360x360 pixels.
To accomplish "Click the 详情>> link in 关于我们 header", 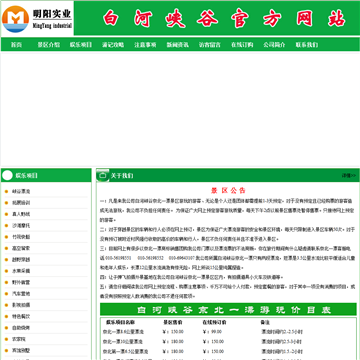I will click(x=349, y=175).
